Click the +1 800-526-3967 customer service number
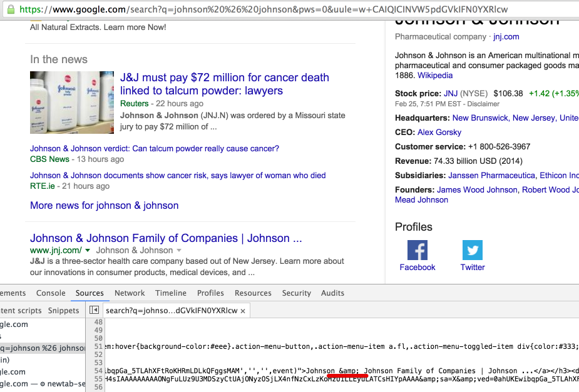This screenshot has height=392, width=579. click(x=499, y=147)
